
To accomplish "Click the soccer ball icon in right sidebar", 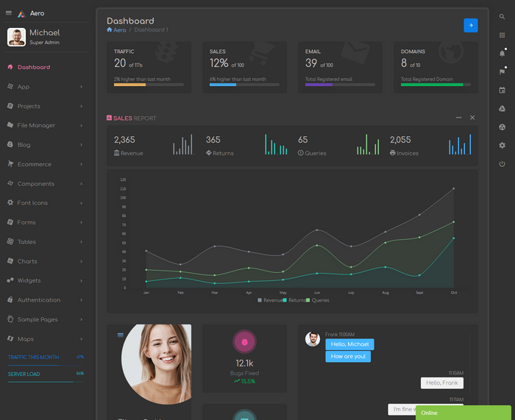I will [x=502, y=127].
